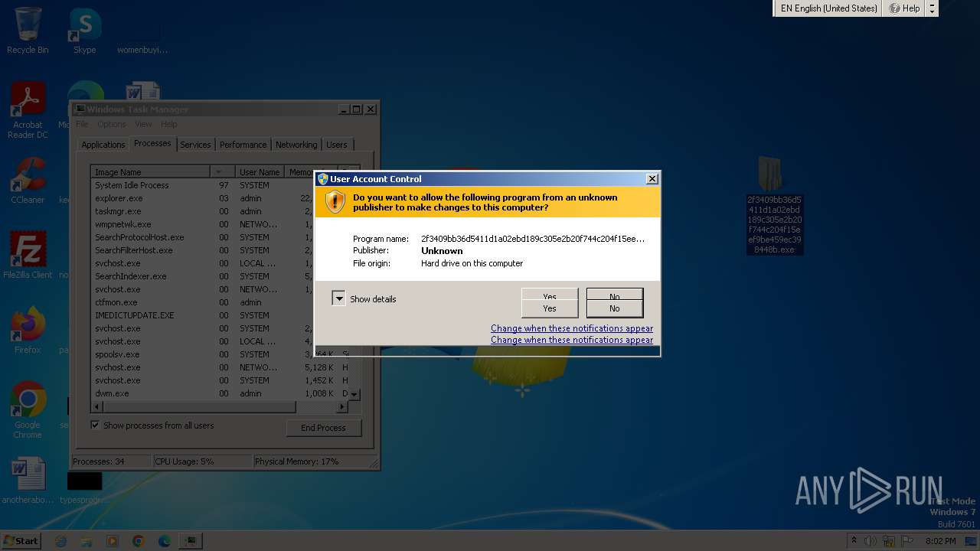The image size is (980, 551).
Task: Select the typesprogr... desktop file
Action: tap(83, 487)
